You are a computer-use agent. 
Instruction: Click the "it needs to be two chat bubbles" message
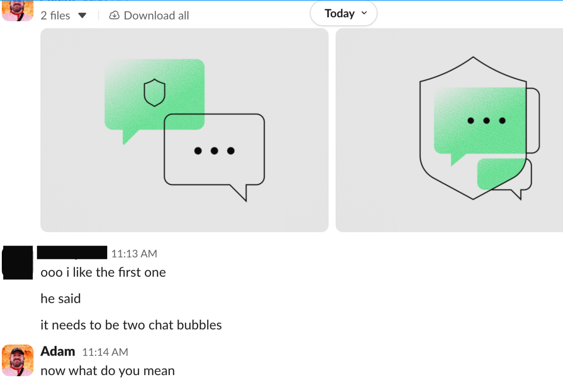[x=131, y=325]
